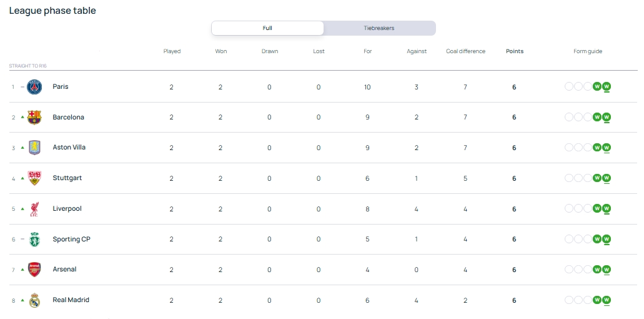This screenshot has height=319, width=644.
Task: Click the Sporting CP club crest
Action: [x=34, y=239]
